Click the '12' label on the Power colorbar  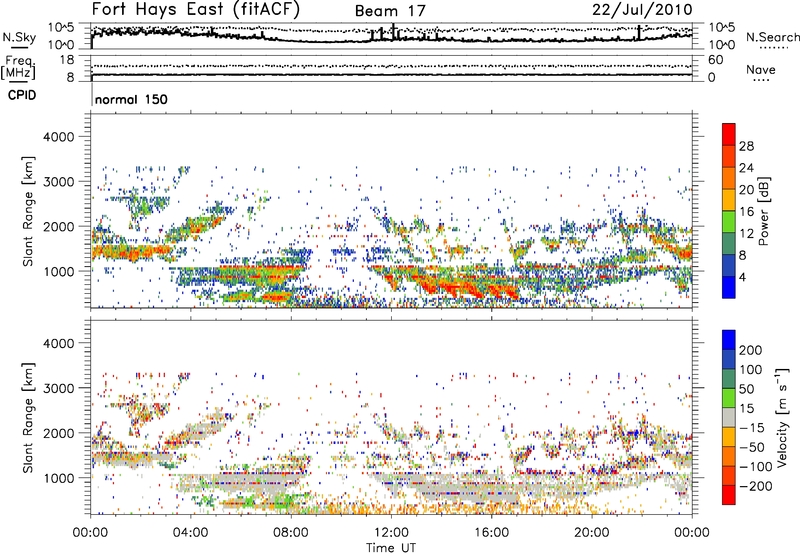pyautogui.click(x=746, y=234)
